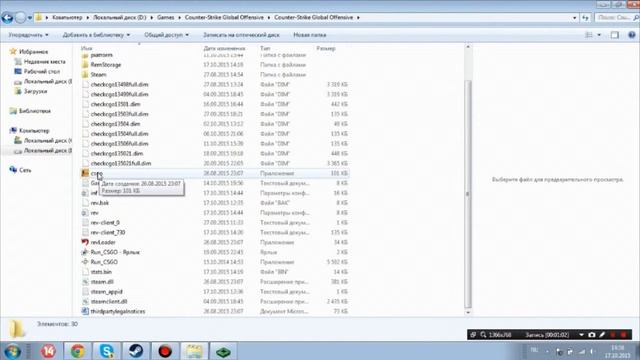The height and width of the screenshot is (360, 640).
Task: Select the csgo application file
Action: tap(96, 173)
